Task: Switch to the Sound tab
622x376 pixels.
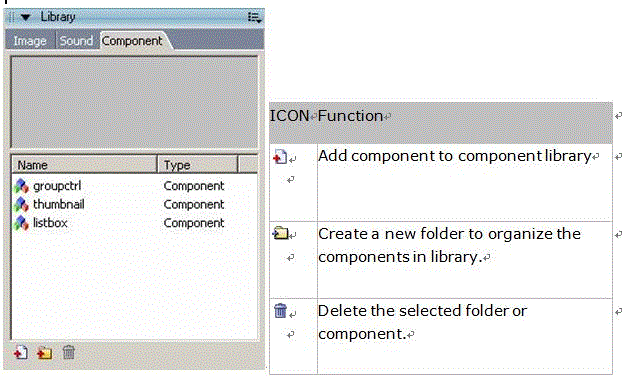Action: pyautogui.click(x=76, y=41)
